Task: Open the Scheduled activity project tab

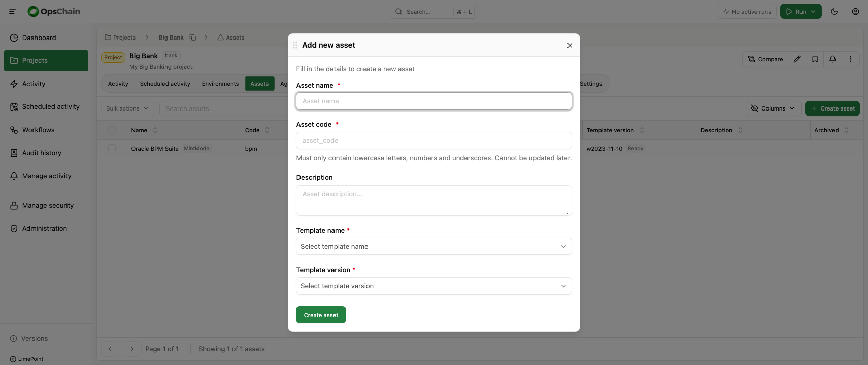Action: pos(165,84)
